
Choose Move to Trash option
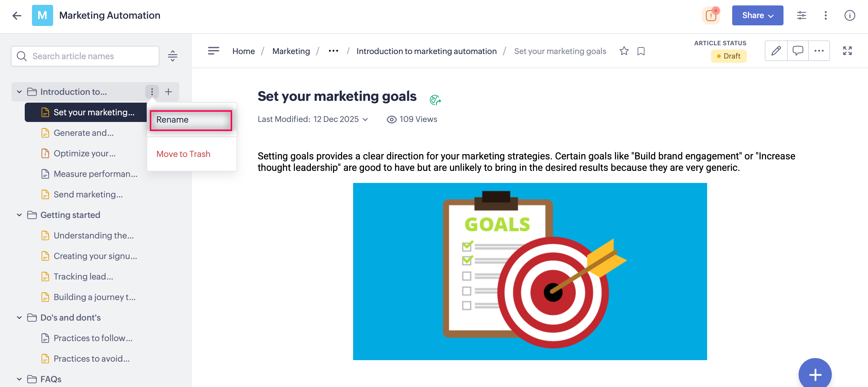(183, 154)
